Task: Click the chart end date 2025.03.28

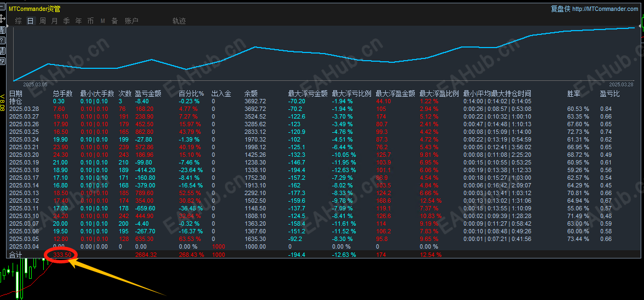Action: (623, 84)
